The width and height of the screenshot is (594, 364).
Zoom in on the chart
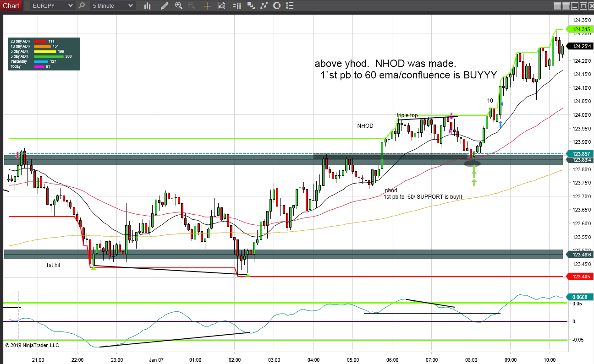179,6
